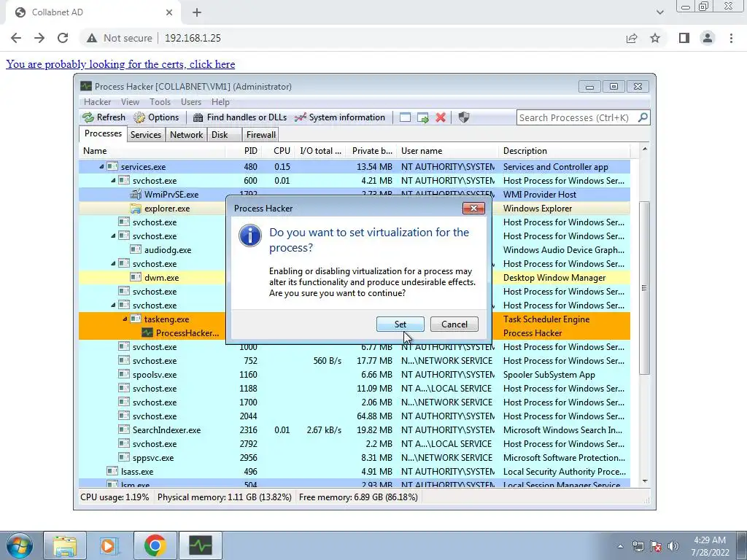The height and width of the screenshot is (560, 747).
Task: Collapse svchost.exe above dwm.exe
Action: tap(113, 264)
